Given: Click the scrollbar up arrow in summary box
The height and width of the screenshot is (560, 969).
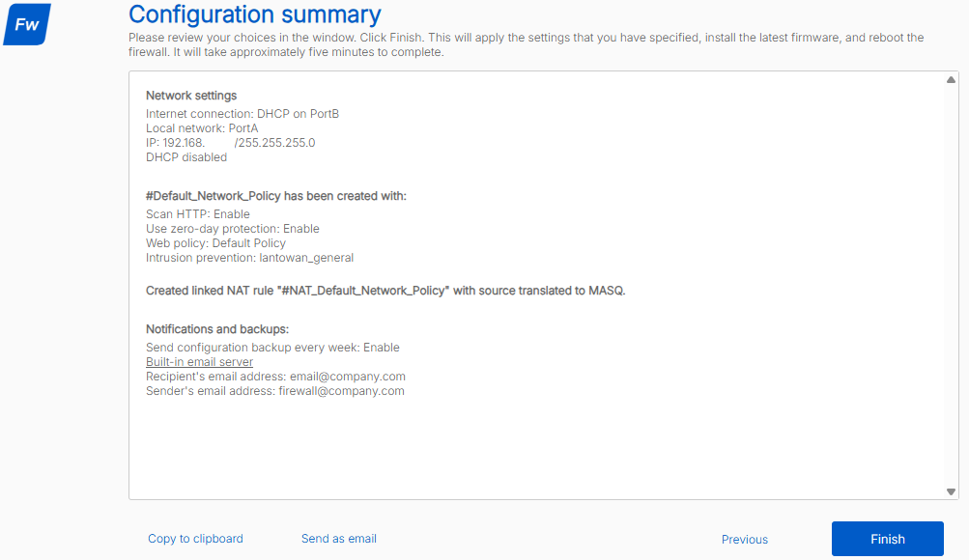Looking at the screenshot, I should click(951, 80).
